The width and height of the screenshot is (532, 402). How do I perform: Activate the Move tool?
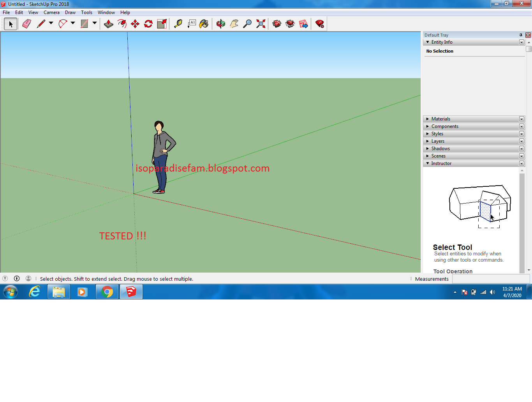[x=135, y=24]
